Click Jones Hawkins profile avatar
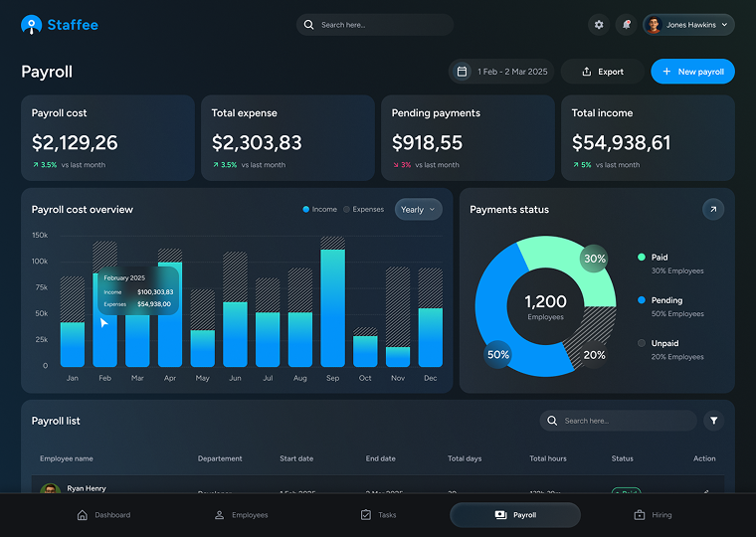The width and height of the screenshot is (756, 537). tap(654, 25)
